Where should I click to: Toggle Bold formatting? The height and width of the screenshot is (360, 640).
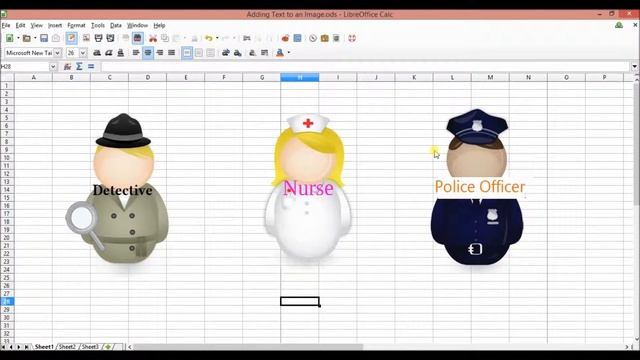(x=97, y=53)
